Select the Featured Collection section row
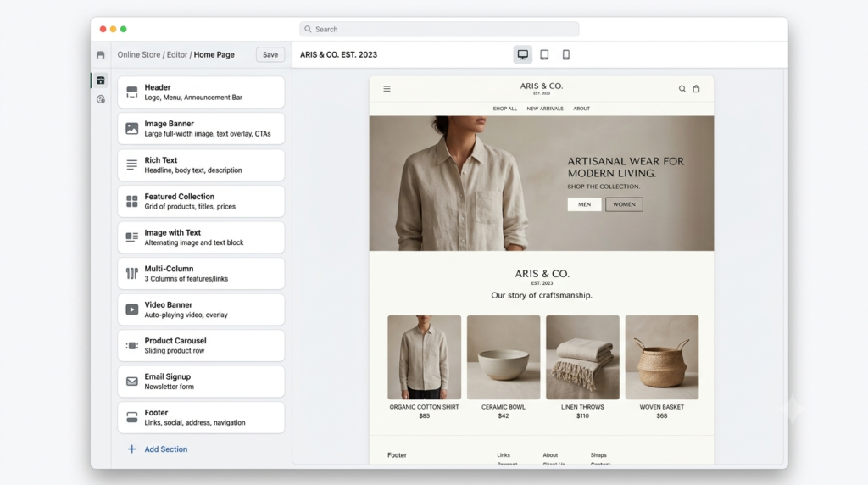 [201, 201]
